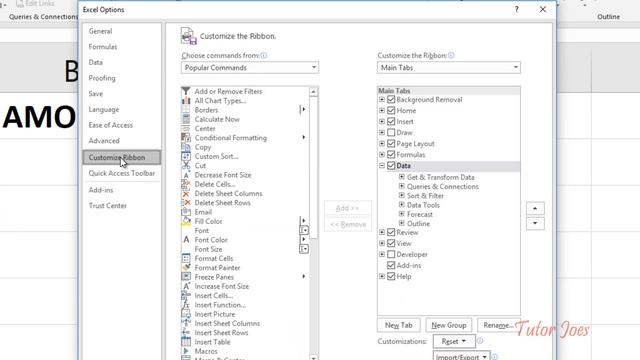Click the Cut scissors icon
640x360 pixels.
coord(186,165)
